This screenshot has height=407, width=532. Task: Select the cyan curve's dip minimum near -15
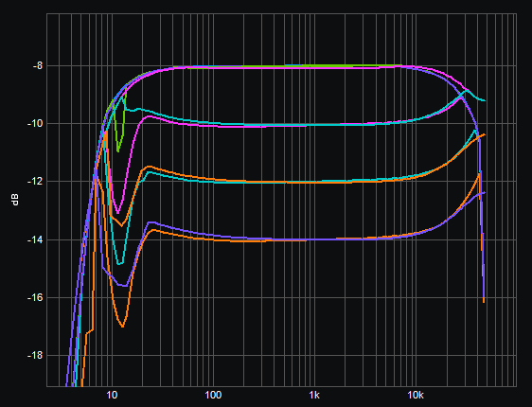119,263
